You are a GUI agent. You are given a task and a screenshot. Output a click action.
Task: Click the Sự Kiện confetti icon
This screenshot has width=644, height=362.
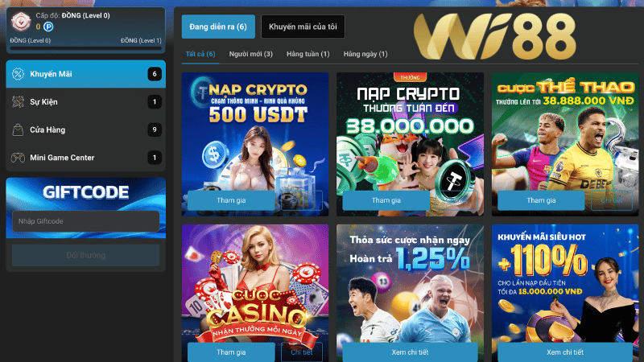click(x=18, y=102)
